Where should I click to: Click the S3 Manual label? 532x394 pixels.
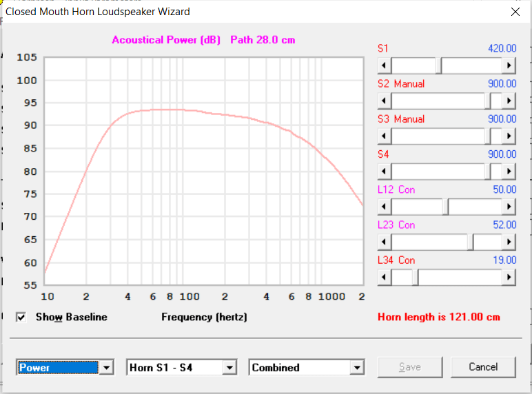click(401, 119)
